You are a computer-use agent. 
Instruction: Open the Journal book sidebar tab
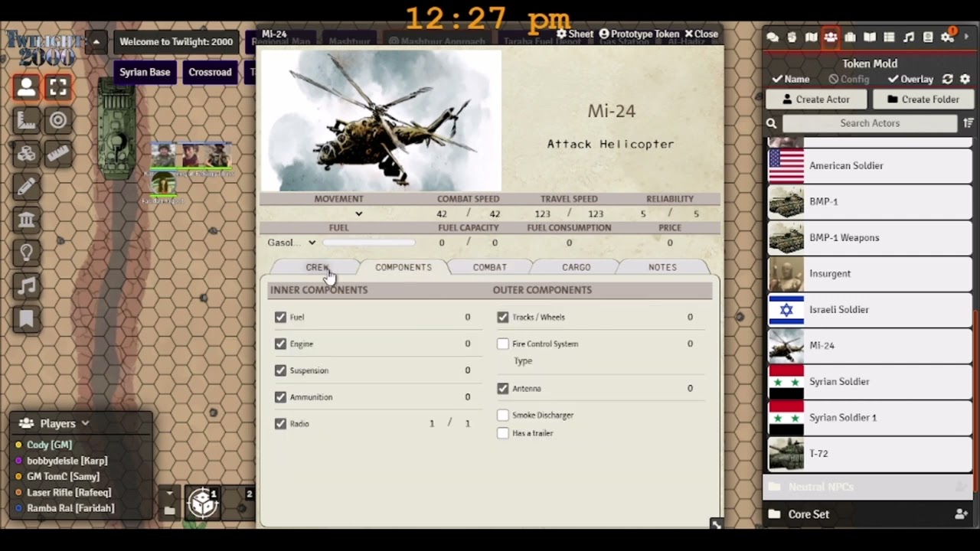[870, 37]
